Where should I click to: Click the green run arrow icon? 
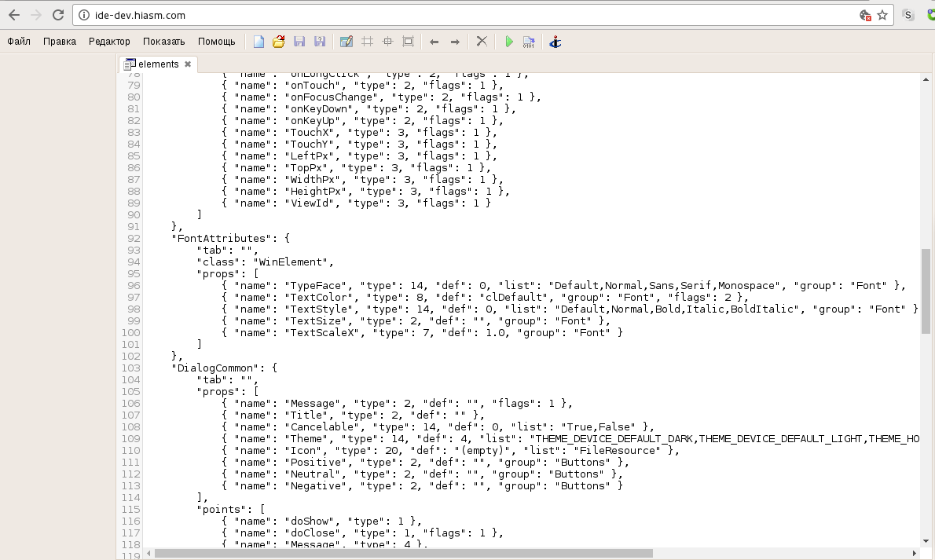click(509, 42)
